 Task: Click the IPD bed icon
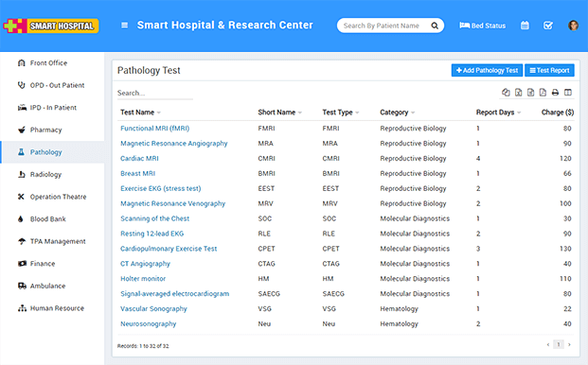tap(22, 108)
